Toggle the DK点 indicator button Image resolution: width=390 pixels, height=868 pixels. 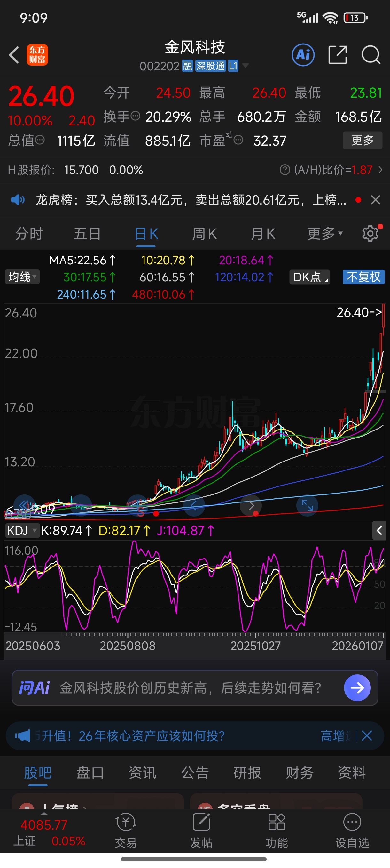click(309, 277)
